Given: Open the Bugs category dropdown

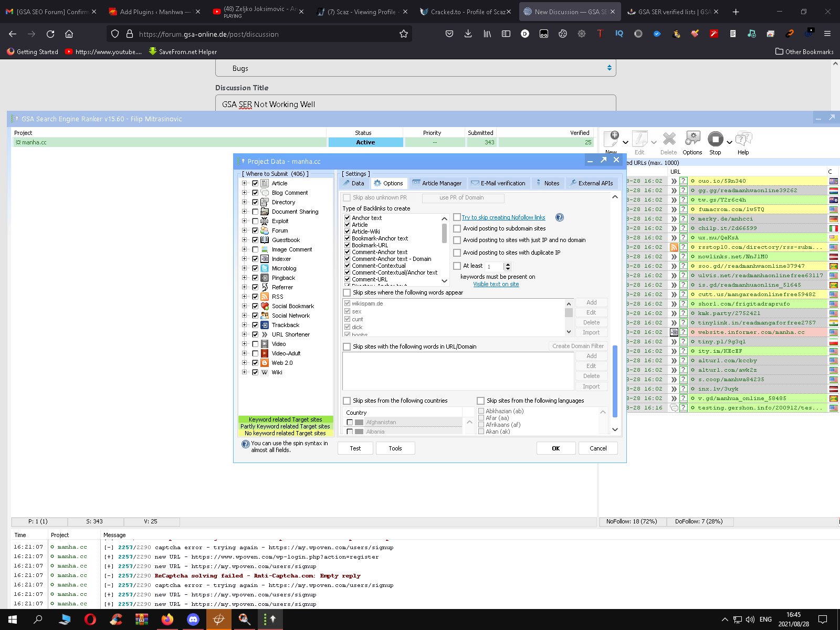Looking at the screenshot, I should tap(415, 68).
